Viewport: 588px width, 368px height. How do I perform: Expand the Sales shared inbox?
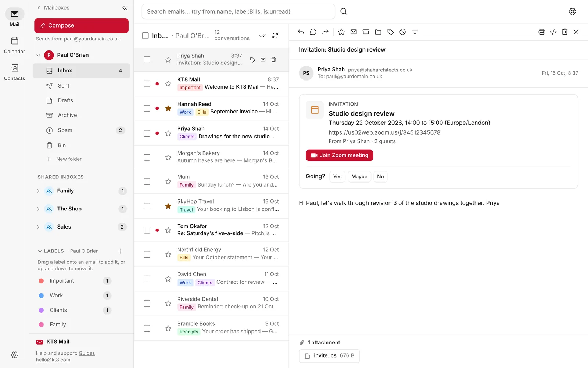click(39, 227)
